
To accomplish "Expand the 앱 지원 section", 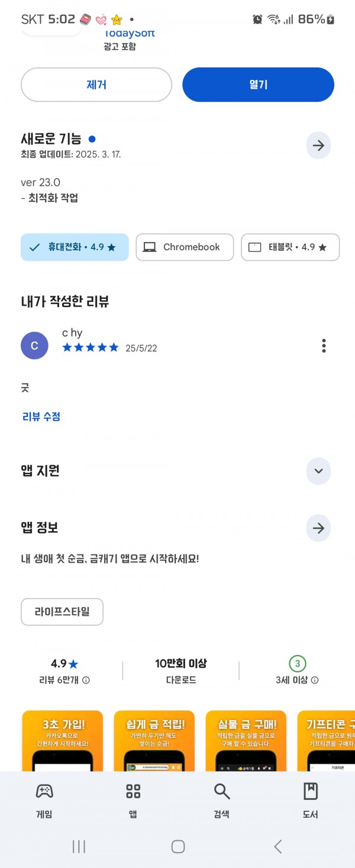I will tap(318, 471).
